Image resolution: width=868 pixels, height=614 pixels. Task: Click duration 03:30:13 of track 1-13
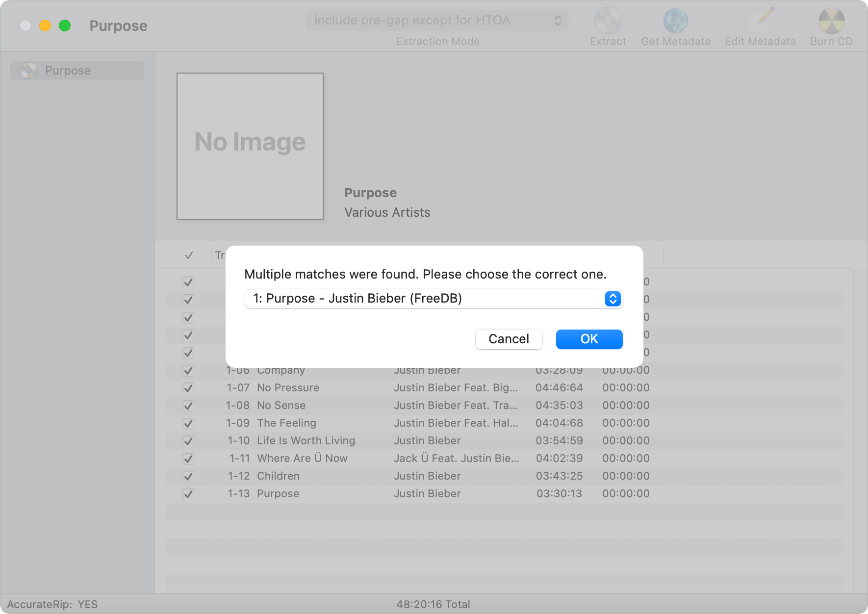point(559,494)
